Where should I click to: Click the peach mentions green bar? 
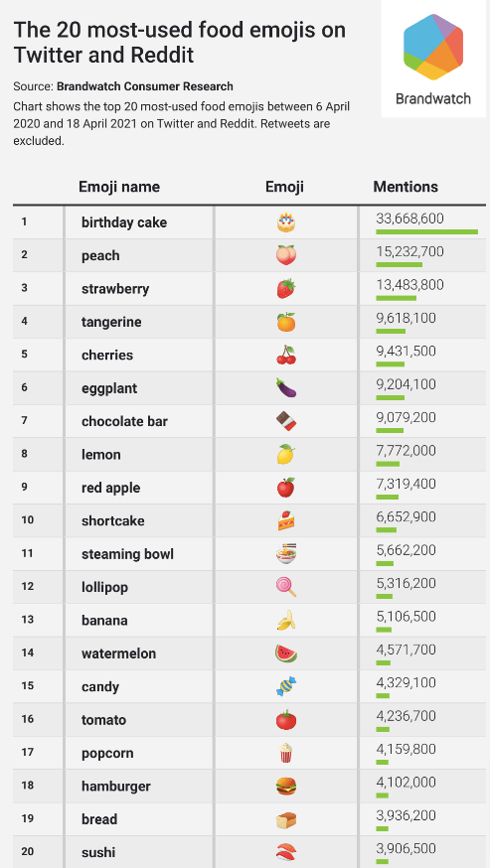click(400, 264)
